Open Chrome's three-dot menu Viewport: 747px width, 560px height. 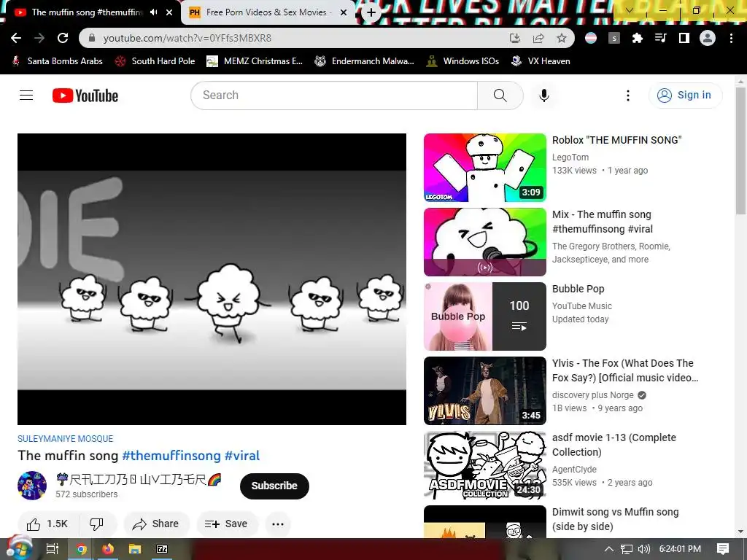(731, 38)
